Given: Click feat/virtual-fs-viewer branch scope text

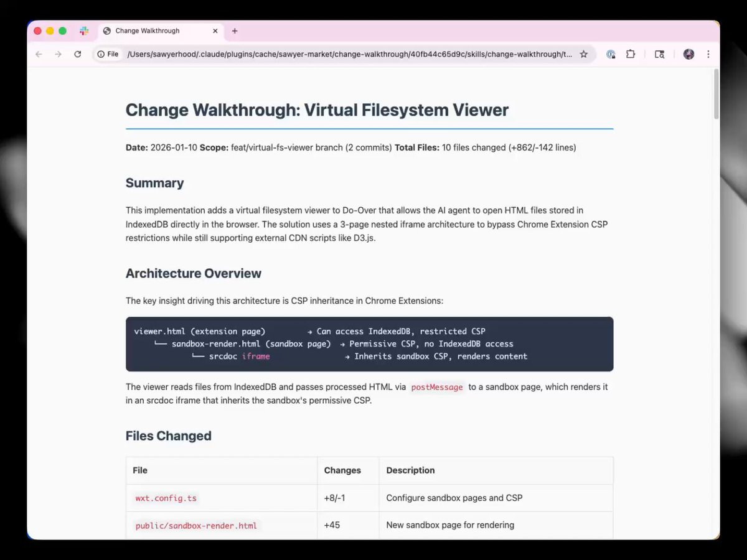Looking at the screenshot, I should pyautogui.click(x=311, y=147).
